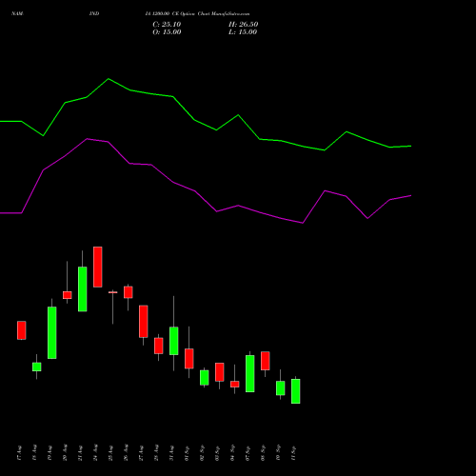The height and width of the screenshot is (476, 476).
Task: Click the green indicator line's highest peak
Action: [109, 79]
